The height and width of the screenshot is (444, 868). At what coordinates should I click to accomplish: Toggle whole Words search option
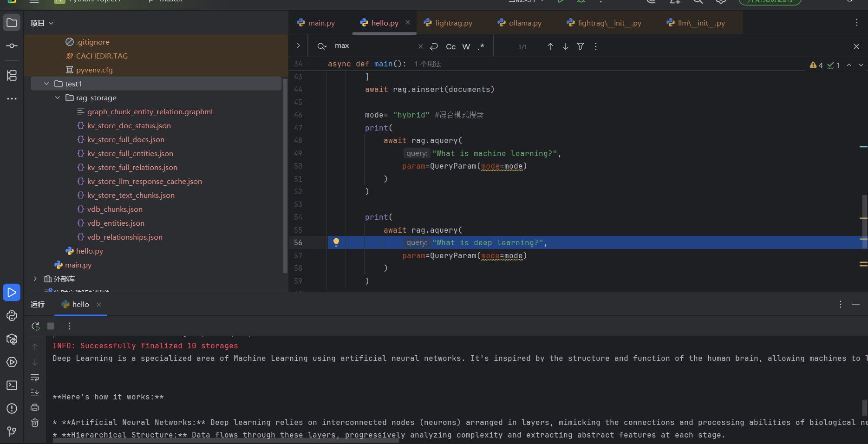click(x=466, y=46)
